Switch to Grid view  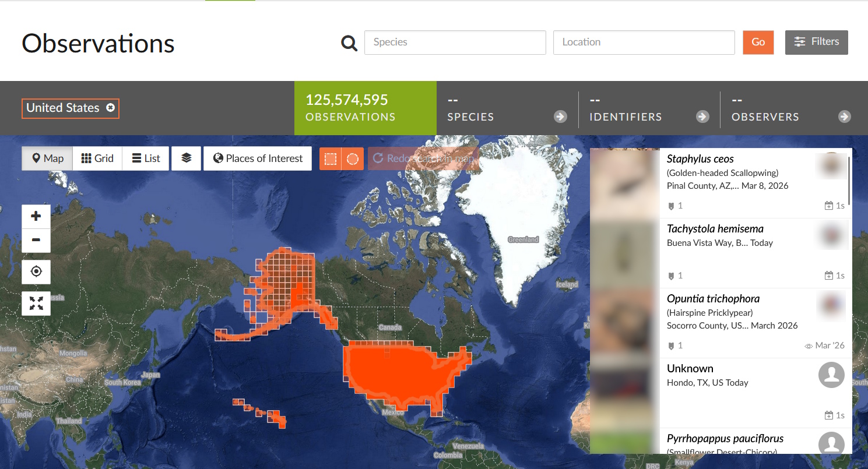(97, 158)
